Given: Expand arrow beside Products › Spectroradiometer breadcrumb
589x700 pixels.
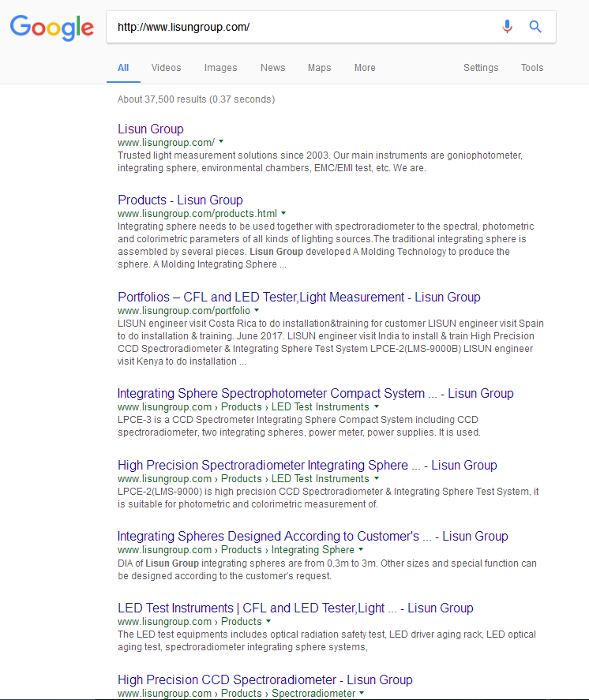Looking at the screenshot, I should pyautogui.click(x=362, y=693).
